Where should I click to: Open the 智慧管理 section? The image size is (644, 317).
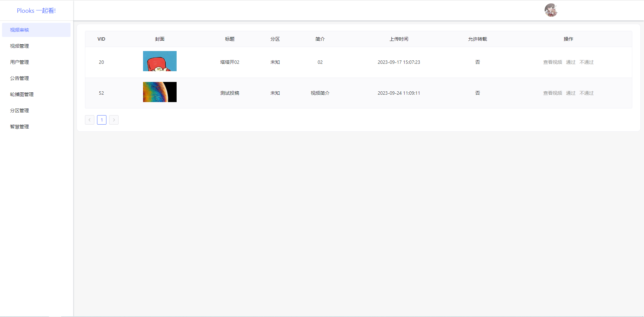(19, 126)
